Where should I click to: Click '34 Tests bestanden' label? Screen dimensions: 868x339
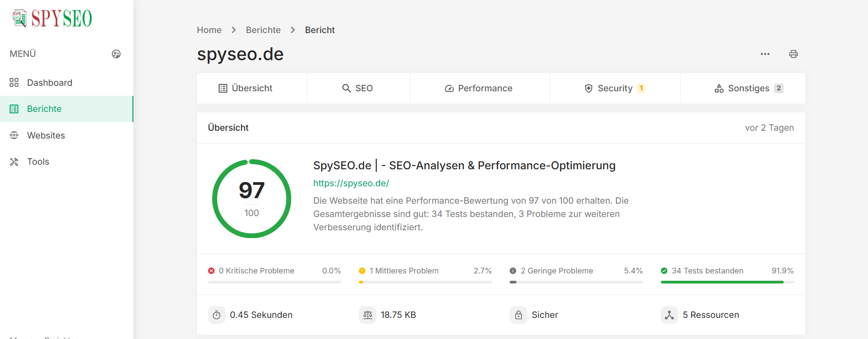(708, 271)
